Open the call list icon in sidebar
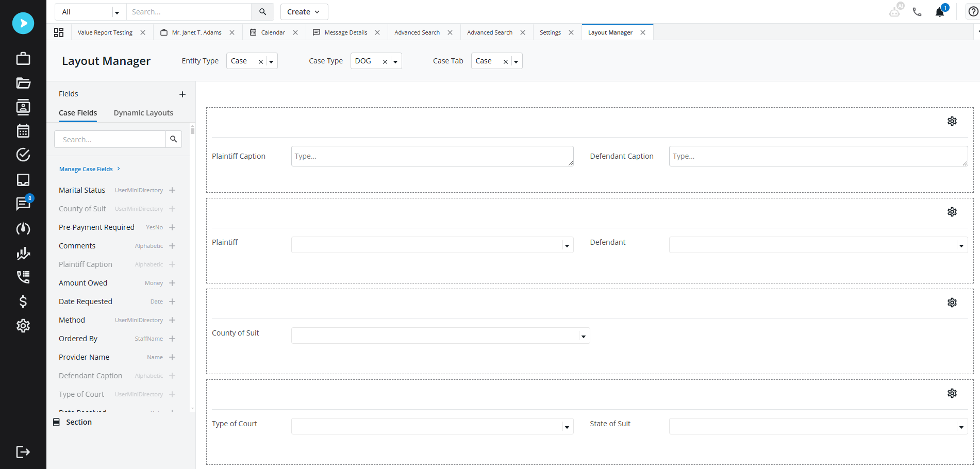The width and height of the screenshot is (980, 469). tap(23, 277)
